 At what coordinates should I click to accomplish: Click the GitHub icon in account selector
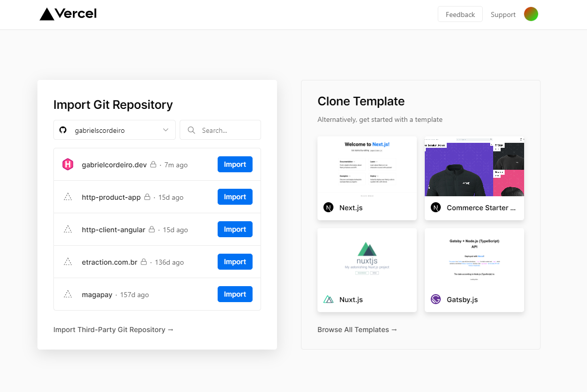63,130
